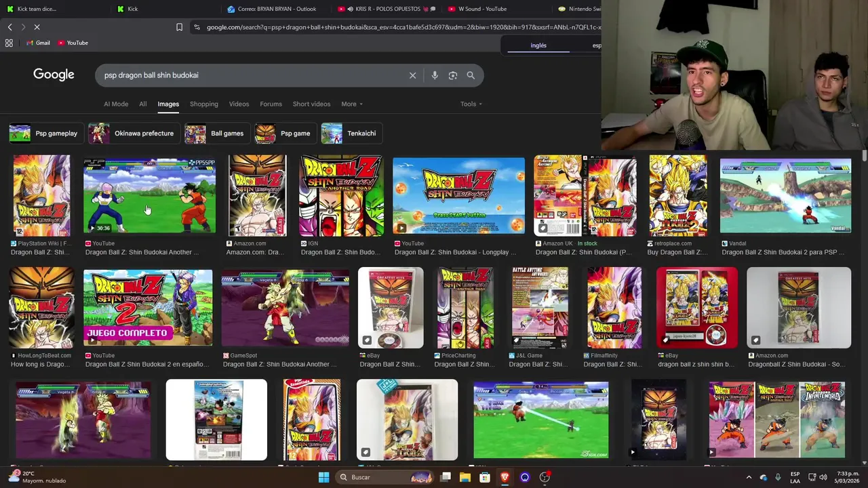868x488 pixels.
Task: Open the volume control in system tray
Action: pyautogui.click(x=824, y=477)
